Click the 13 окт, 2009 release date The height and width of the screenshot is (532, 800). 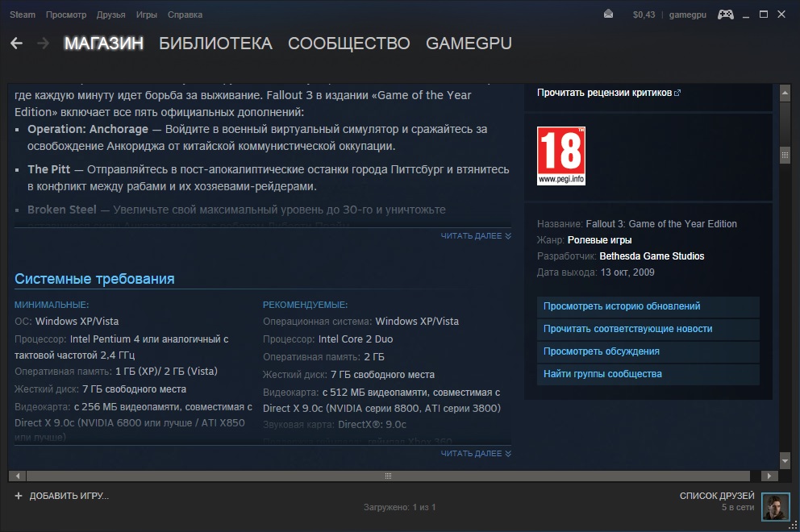tap(627, 272)
